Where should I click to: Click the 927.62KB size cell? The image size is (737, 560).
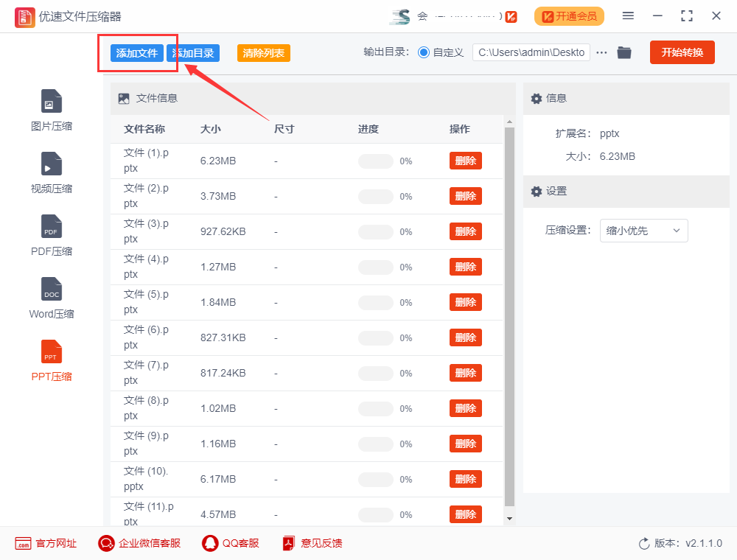point(223,231)
